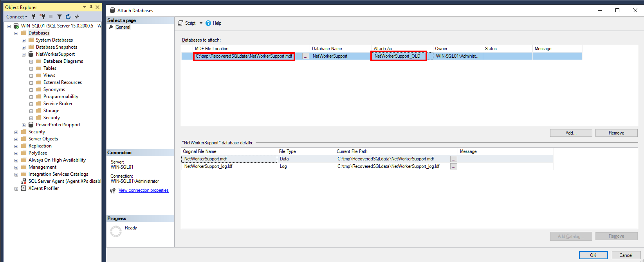
Task: Open the Script dropdown arrow
Action: [x=201, y=23]
